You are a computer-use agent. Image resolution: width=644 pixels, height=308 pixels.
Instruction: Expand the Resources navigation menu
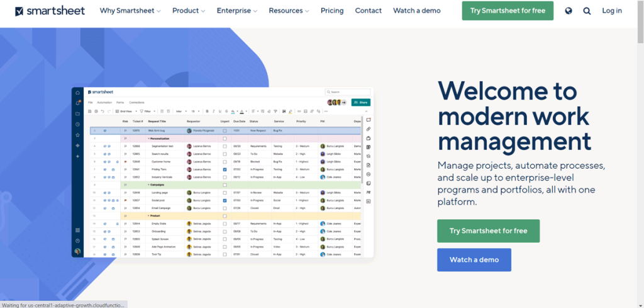(289, 11)
